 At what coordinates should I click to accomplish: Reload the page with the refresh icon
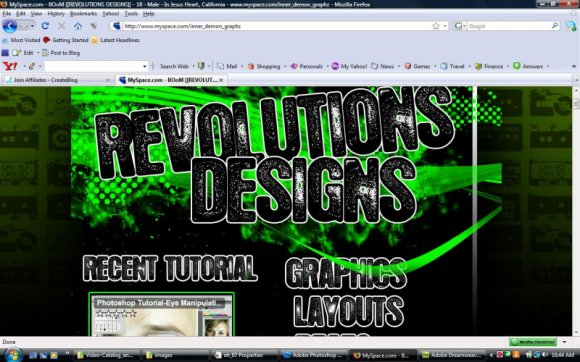(45, 26)
